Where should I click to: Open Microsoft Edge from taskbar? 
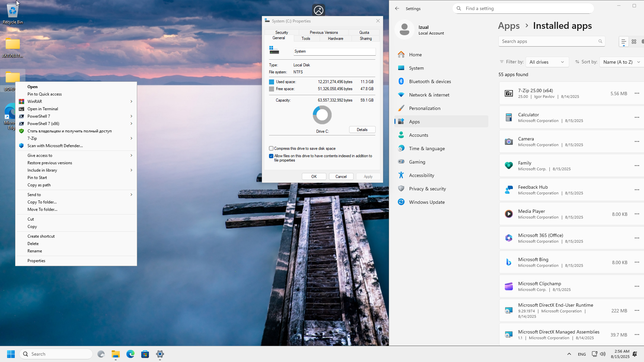pyautogui.click(x=130, y=354)
